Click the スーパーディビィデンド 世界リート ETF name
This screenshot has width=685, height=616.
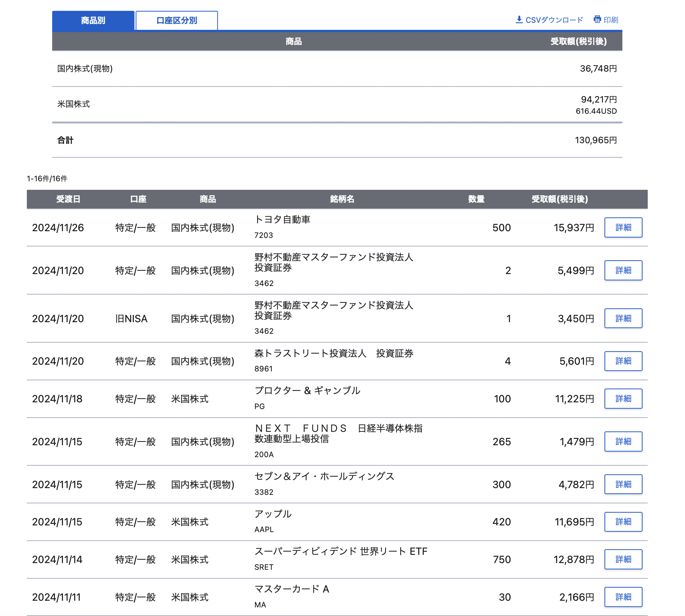pyautogui.click(x=341, y=551)
